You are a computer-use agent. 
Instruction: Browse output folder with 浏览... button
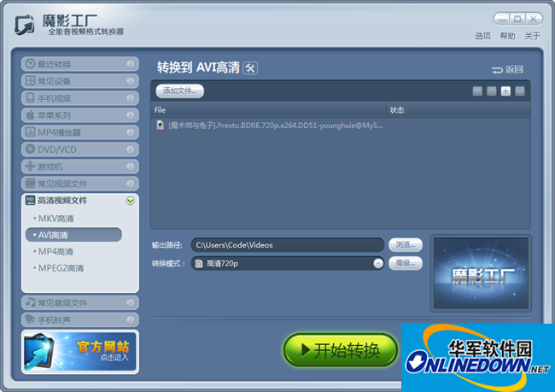(x=406, y=245)
